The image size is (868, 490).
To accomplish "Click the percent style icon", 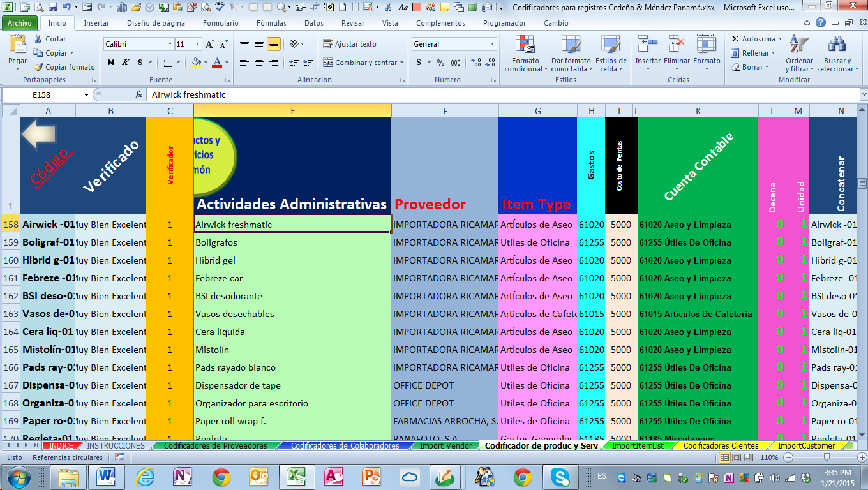I will click(x=440, y=63).
